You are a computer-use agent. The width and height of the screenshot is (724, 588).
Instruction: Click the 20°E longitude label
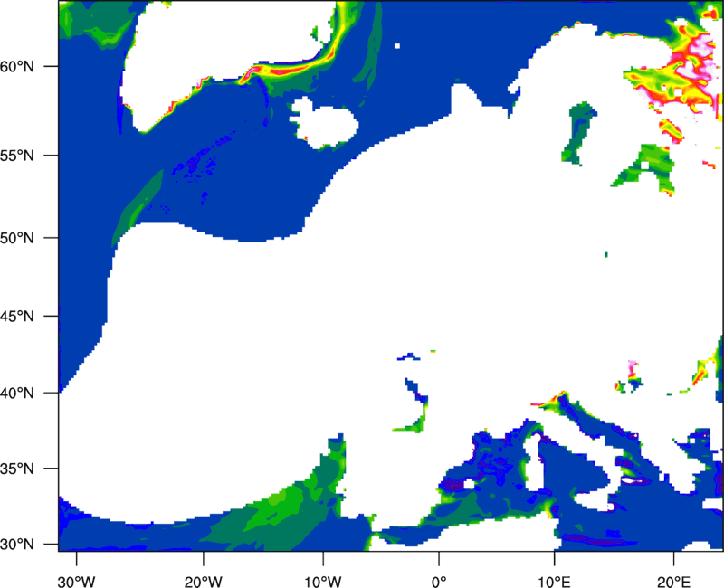point(673,582)
